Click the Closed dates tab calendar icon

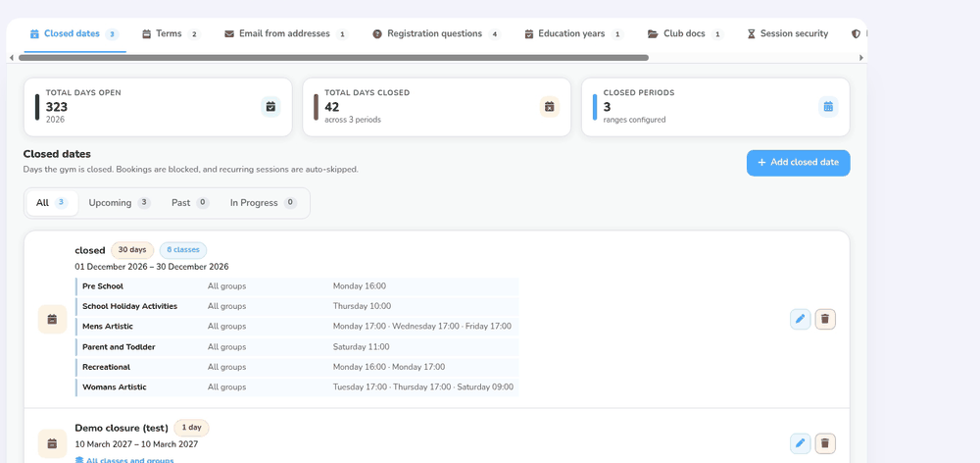[x=35, y=33]
